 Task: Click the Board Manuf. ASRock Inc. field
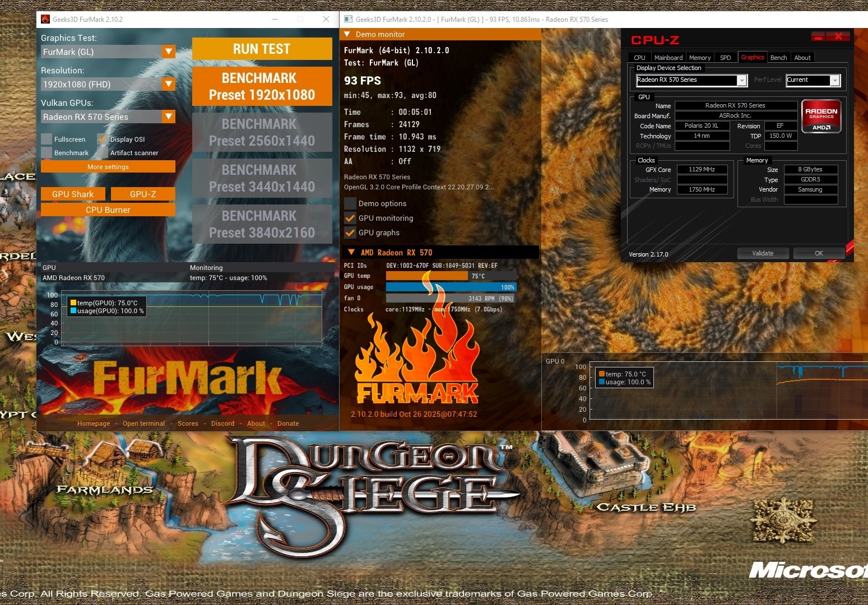(735, 115)
